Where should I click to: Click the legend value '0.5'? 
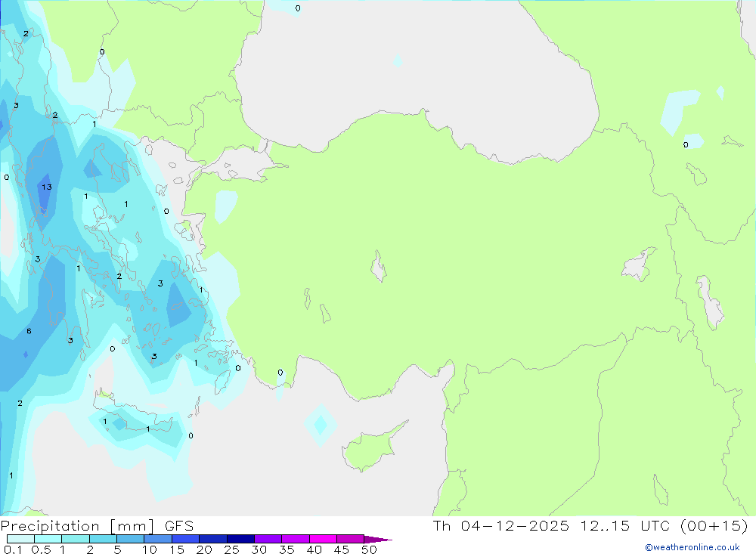pos(41,549)
